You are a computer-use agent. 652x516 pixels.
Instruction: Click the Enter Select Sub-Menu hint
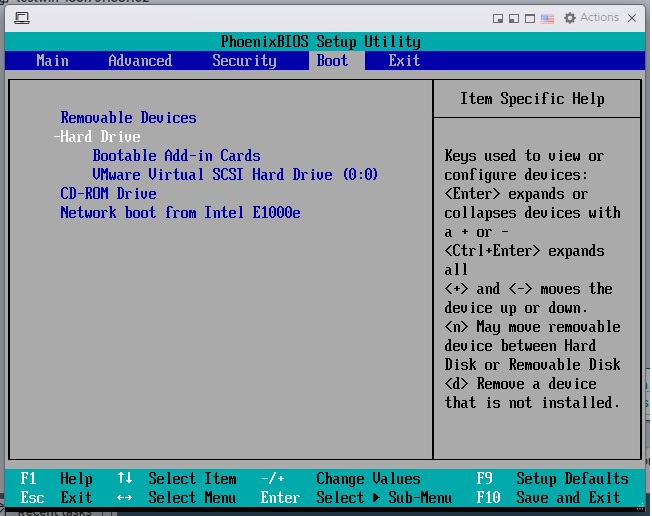tap(356, 498)
